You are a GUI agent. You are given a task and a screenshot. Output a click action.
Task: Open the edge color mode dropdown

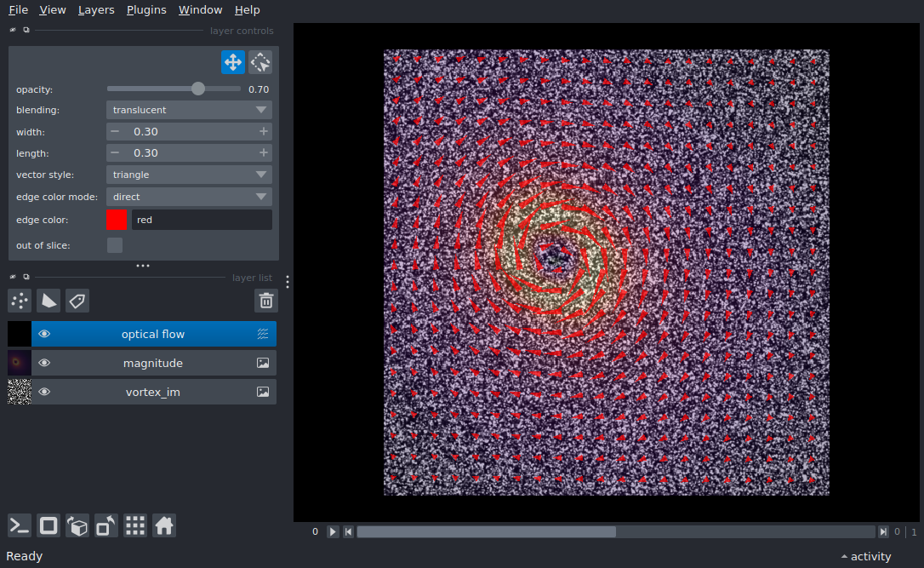[189, 197]
